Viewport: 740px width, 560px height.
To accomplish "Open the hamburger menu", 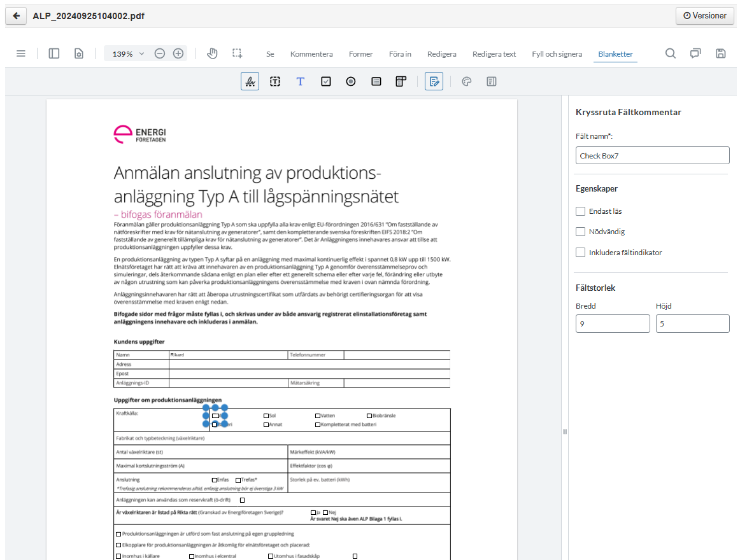I will click(21, 53).
